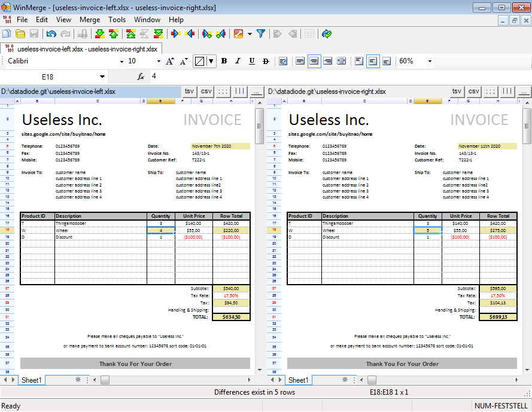
Task: Expand the E18 name box dropdown
Action: tap(102, 77)
